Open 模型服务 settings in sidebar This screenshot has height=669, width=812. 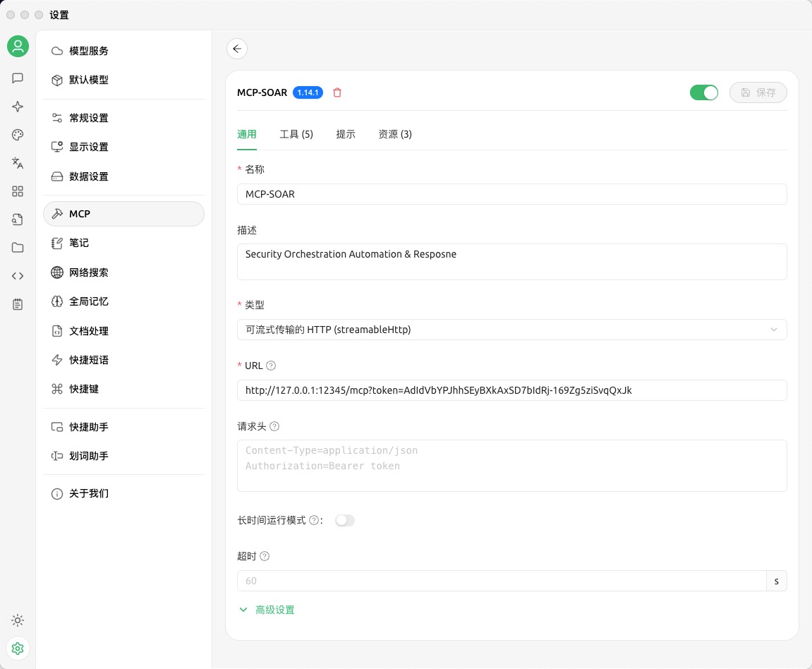click(89, 51)
